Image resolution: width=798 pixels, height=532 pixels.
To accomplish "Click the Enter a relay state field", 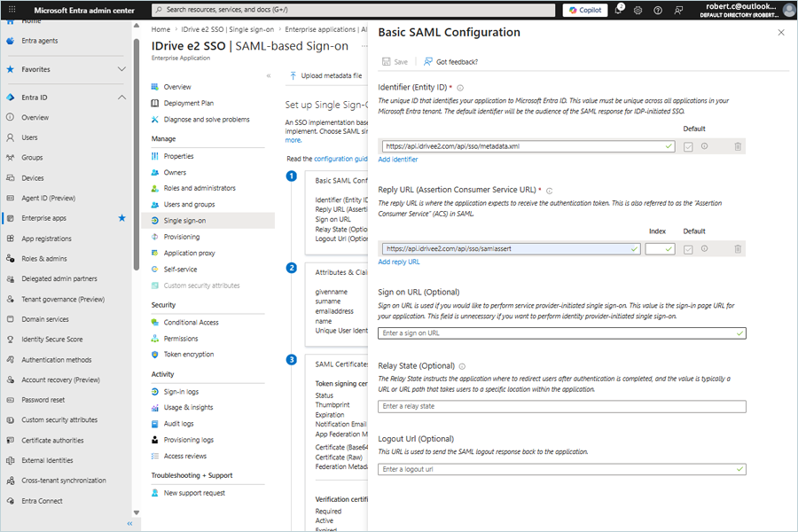I will (x=562, y=406).
